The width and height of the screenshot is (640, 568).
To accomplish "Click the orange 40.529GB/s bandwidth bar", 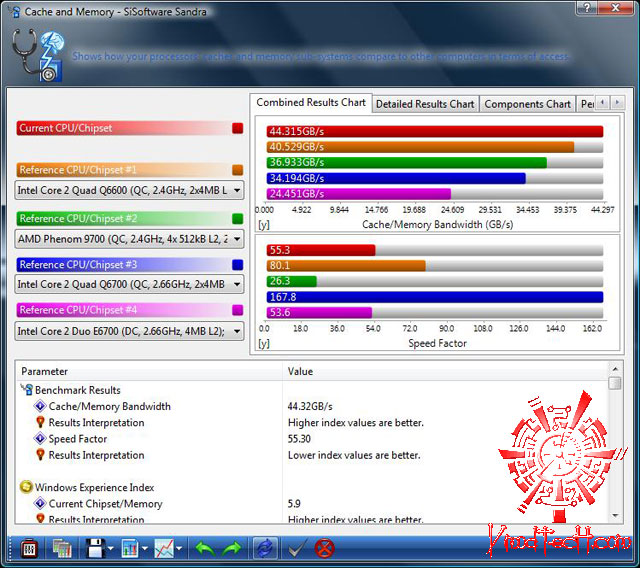I will tap(420, 147).
